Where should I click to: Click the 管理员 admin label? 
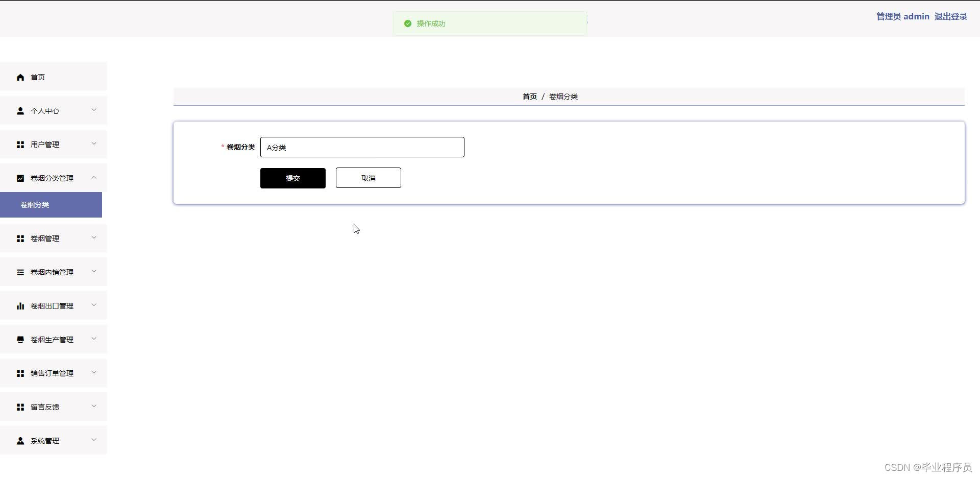902,16
